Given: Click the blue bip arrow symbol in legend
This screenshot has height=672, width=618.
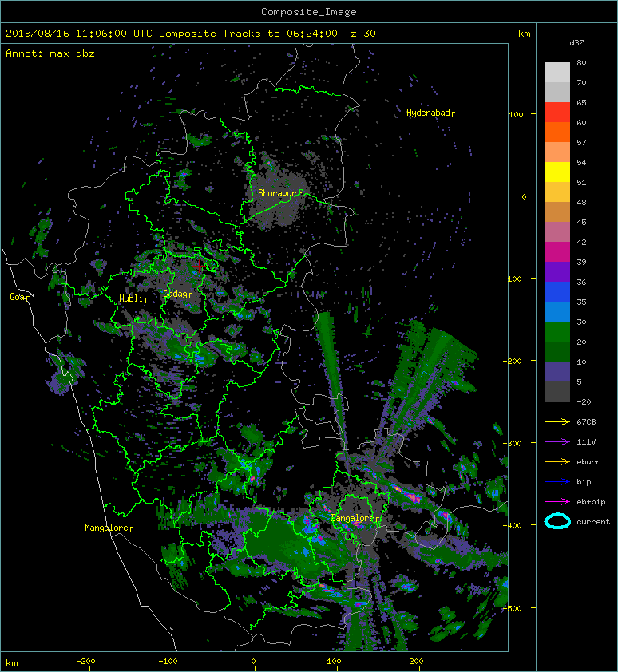Looking at the screenshot, I should pyautogui.click(x=557, y=482).
